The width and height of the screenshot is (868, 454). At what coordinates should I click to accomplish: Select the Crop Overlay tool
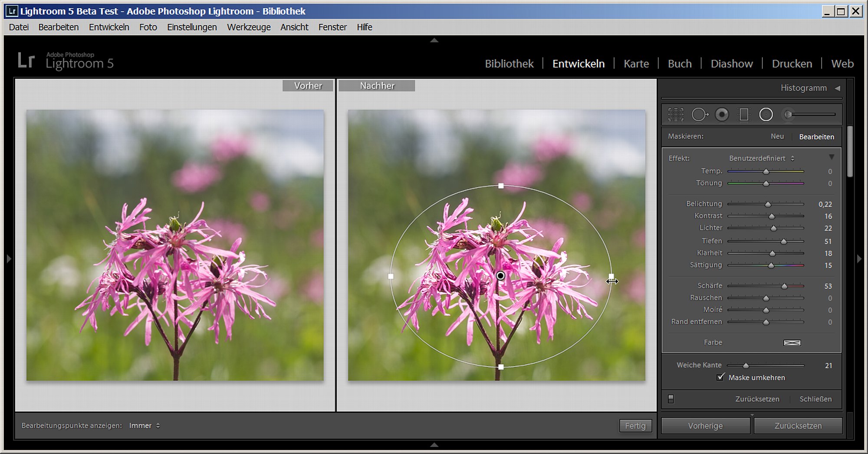click(675, 114)
